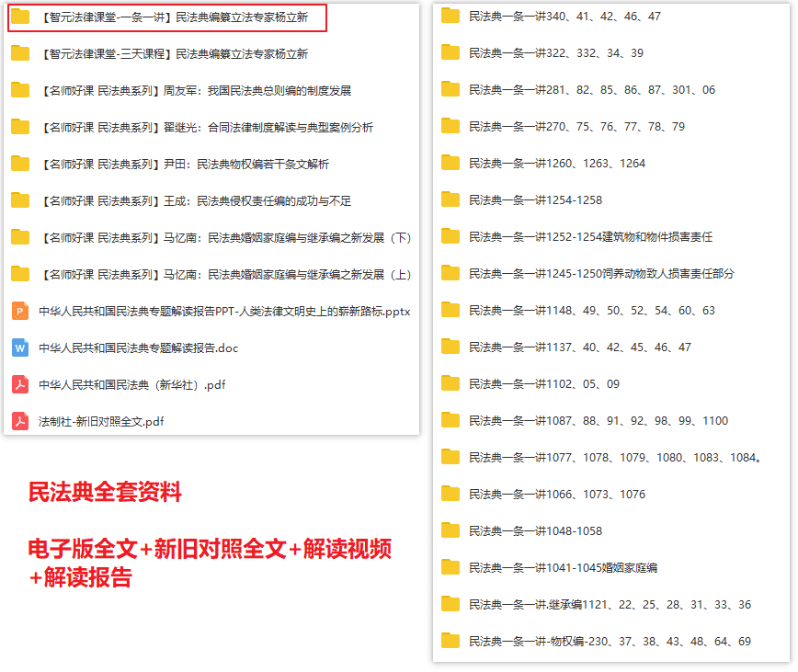Click folder icon for 民法典一条一讲340、41、42

pyautogui.click(x=450, y=17)
